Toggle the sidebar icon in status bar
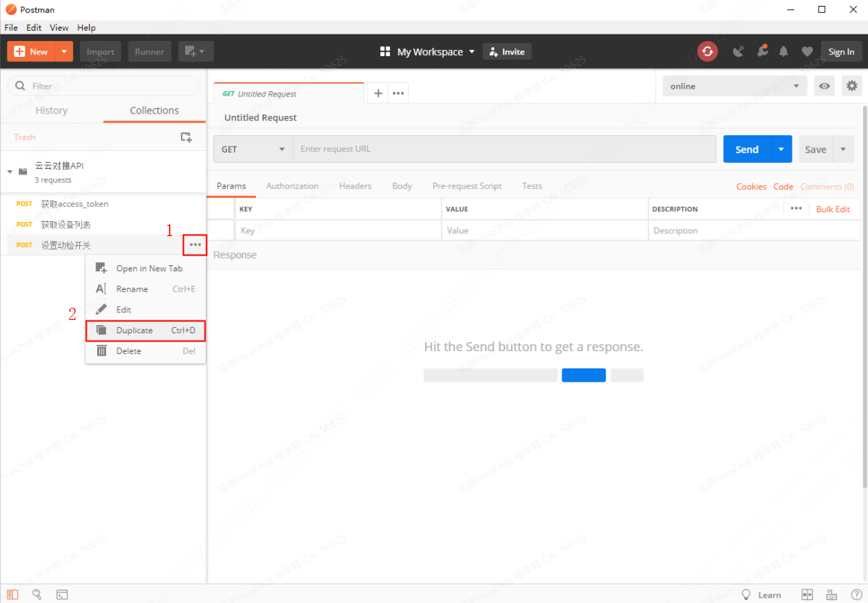The width and height of the screenshot is (868, 603). click(13, 595)
